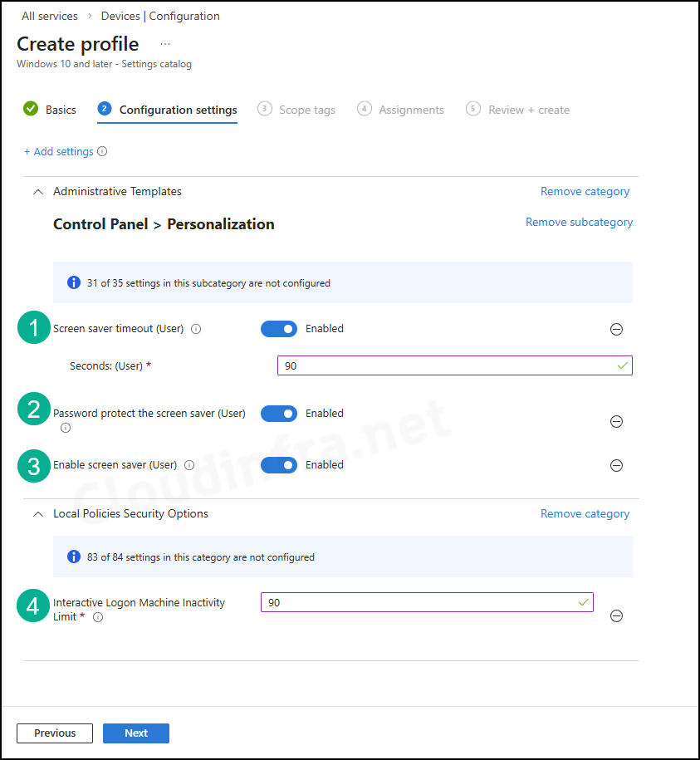700x760 pixels.
Task: Click minus icon beside Enable screen saver
Action: (616, 465)
